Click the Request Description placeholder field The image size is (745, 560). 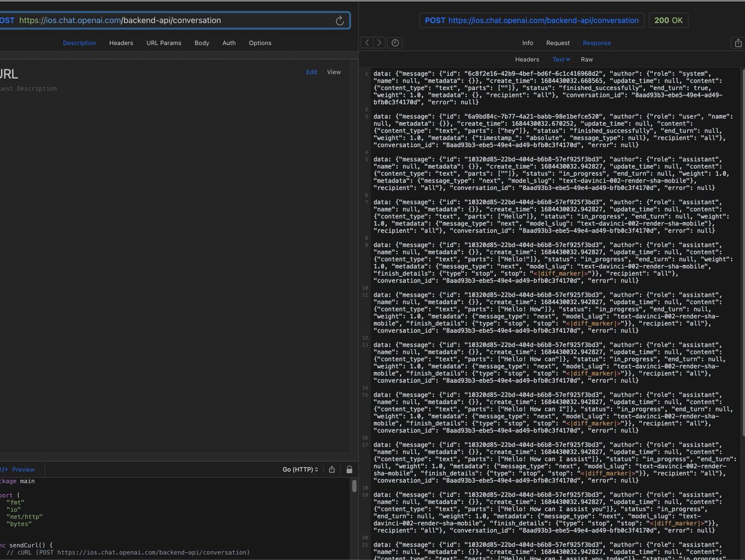tap(29, 89)
